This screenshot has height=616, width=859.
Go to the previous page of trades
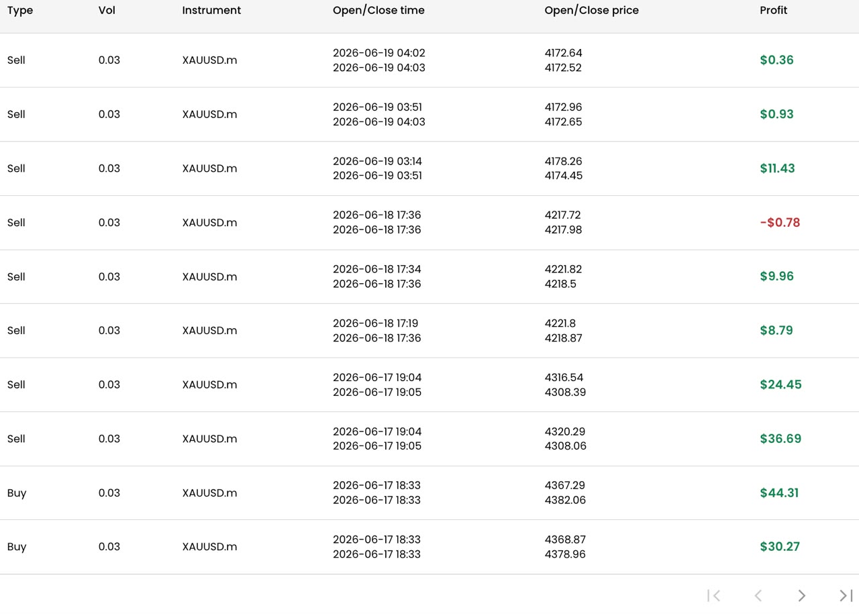click(758, 595)
